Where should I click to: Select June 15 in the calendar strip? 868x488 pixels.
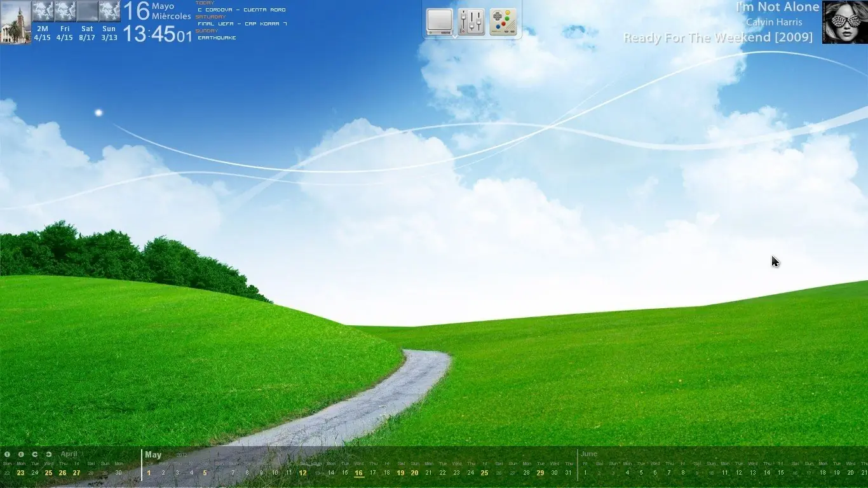click(780, 473)
